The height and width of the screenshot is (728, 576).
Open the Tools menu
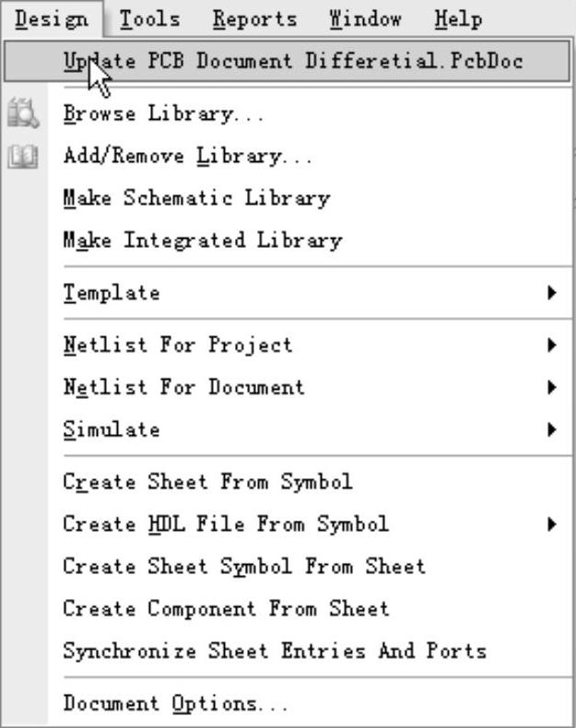click(149, 18)
